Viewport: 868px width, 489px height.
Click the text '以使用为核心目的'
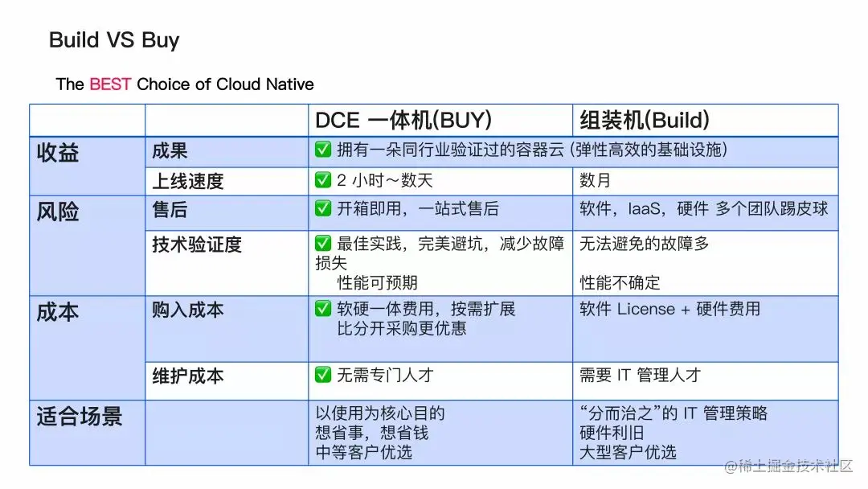point(380,413)
